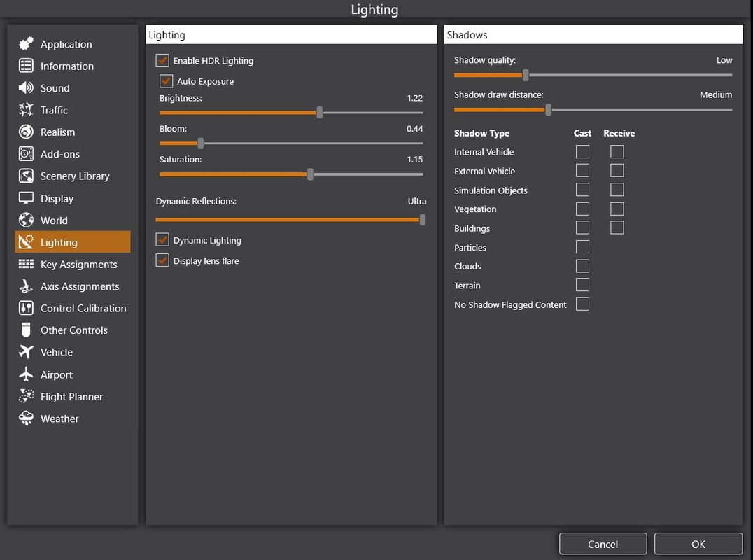Screen dimensions: 753x560
Task: Open the Control Calibration sliders icon
Action: pos(26,308)
